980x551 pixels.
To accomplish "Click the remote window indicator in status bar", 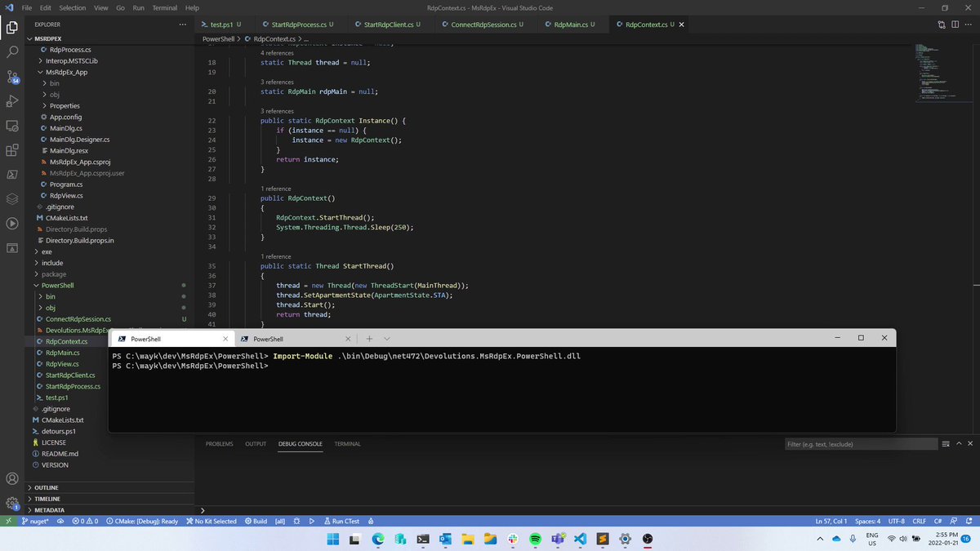I will click(8, 521).
